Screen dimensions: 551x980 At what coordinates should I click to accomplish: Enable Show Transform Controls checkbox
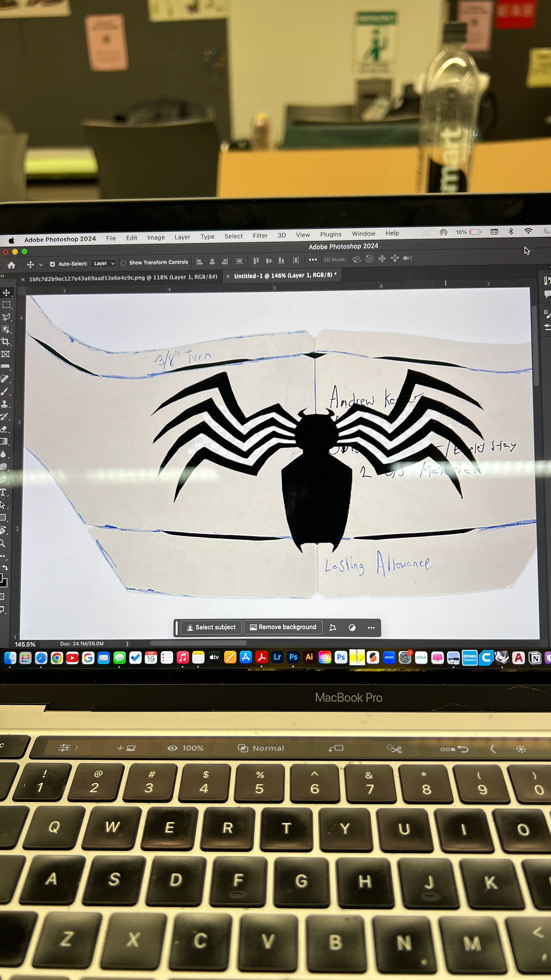[123, 263]
